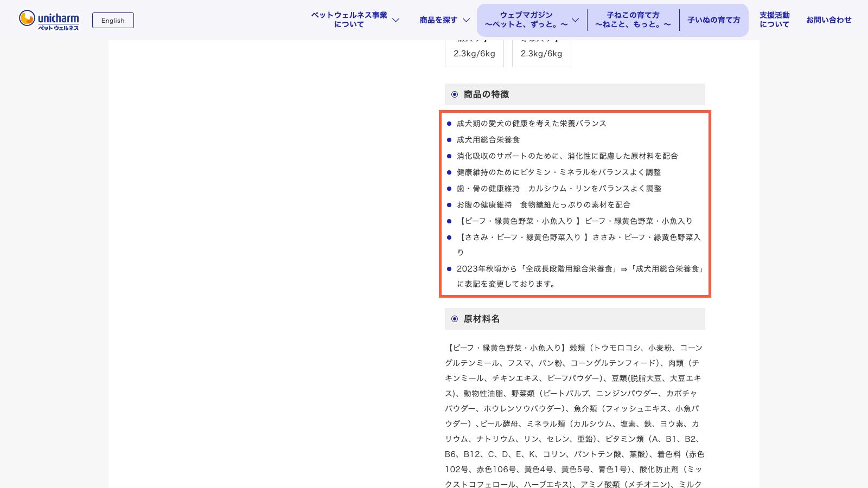The width and height of the screenshot is (868, 488).
Task: Expand the chevron beside ペットウェルネス事業について
Action: [x=396, y=20]
